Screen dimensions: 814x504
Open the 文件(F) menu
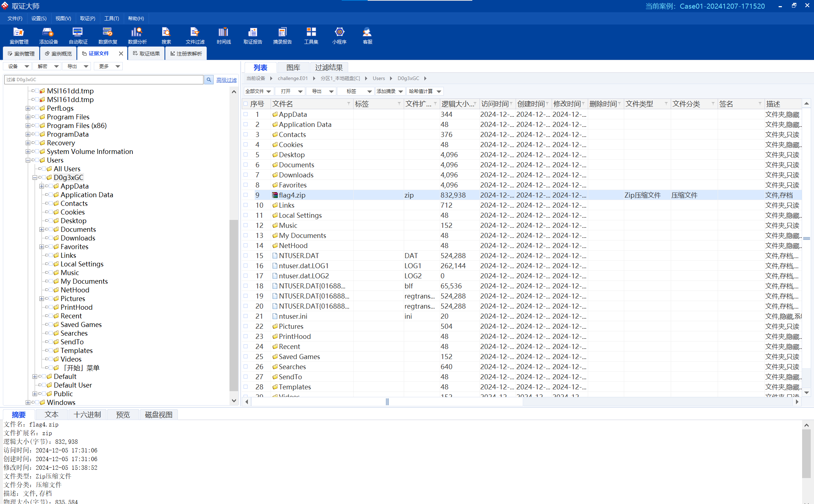coord(15,18)
